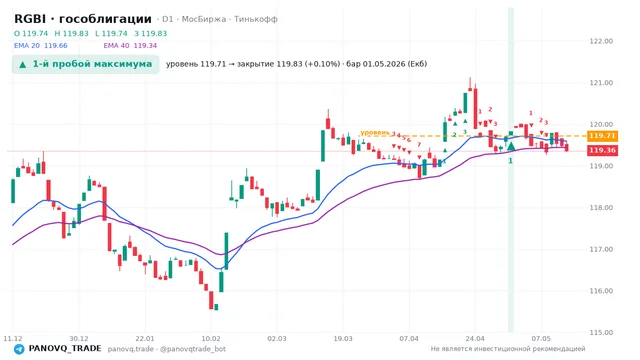Click the red 119.36 current price tag
This screenshot has height=360, width=640.
point(602,150)
